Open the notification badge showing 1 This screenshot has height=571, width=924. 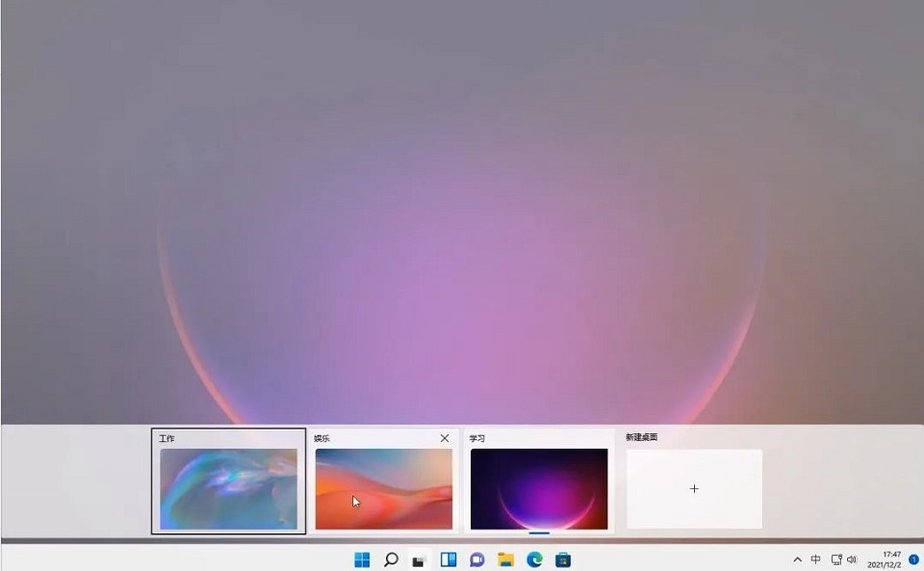point(913,559)
